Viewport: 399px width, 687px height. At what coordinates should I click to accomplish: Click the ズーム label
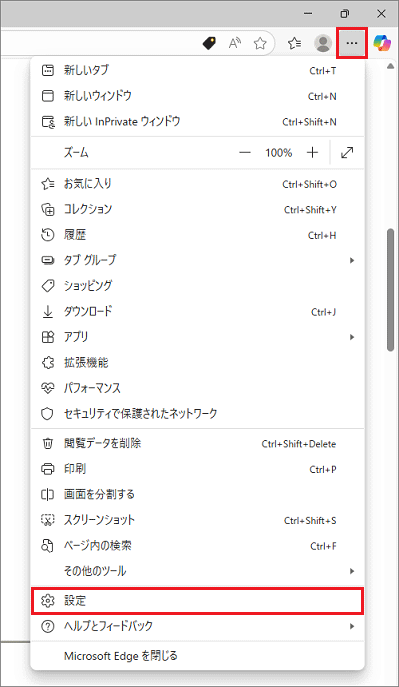point(76,153)
